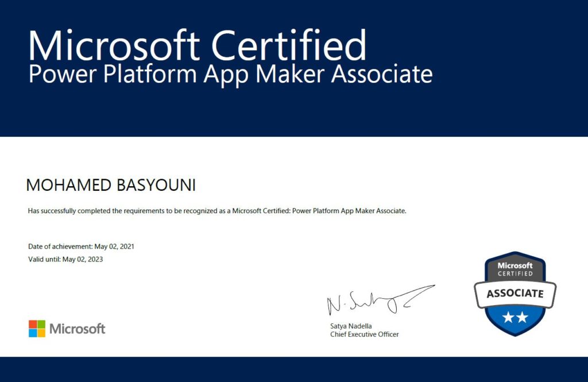This screenshot has height=382, width=588.
Task: Click the Power Platform App Maker Associate subtitle
Action: (230, 75)
